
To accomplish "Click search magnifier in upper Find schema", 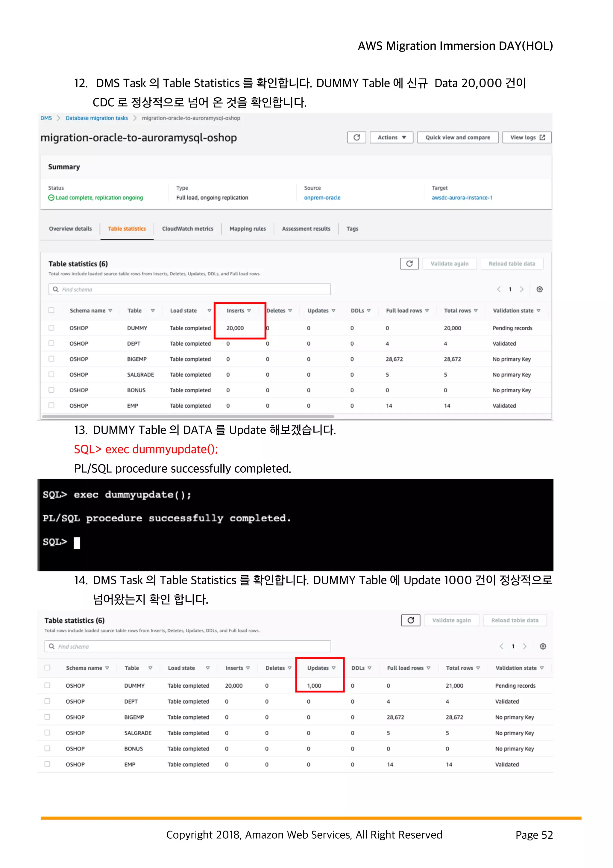I will [x=55, y=289].
